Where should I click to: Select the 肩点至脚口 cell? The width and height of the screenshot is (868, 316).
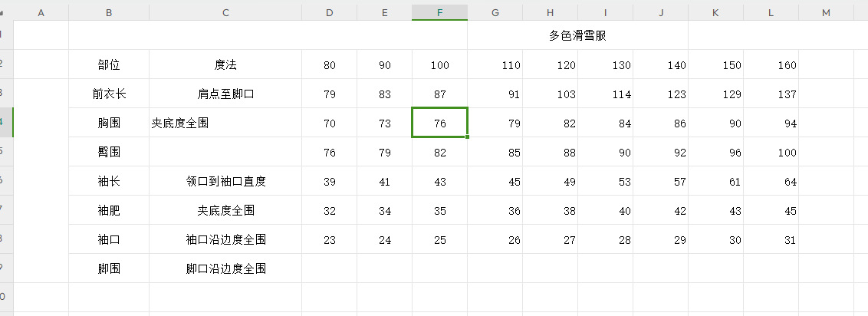pyautogui.click(x=225, y=94)
